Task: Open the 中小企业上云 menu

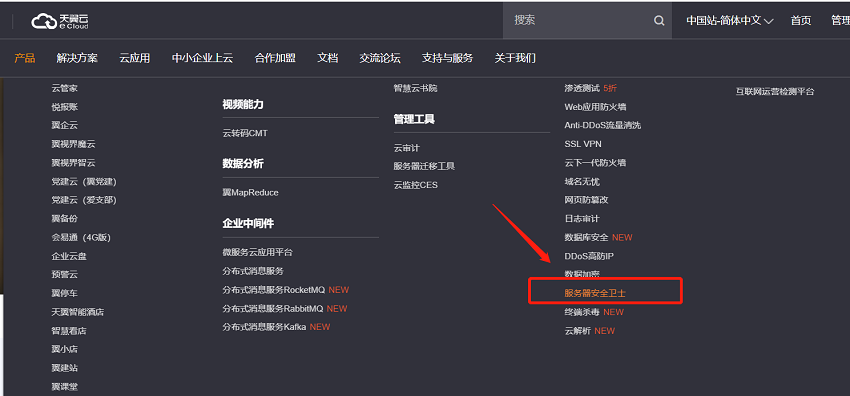Action: [x=202, y=58]
